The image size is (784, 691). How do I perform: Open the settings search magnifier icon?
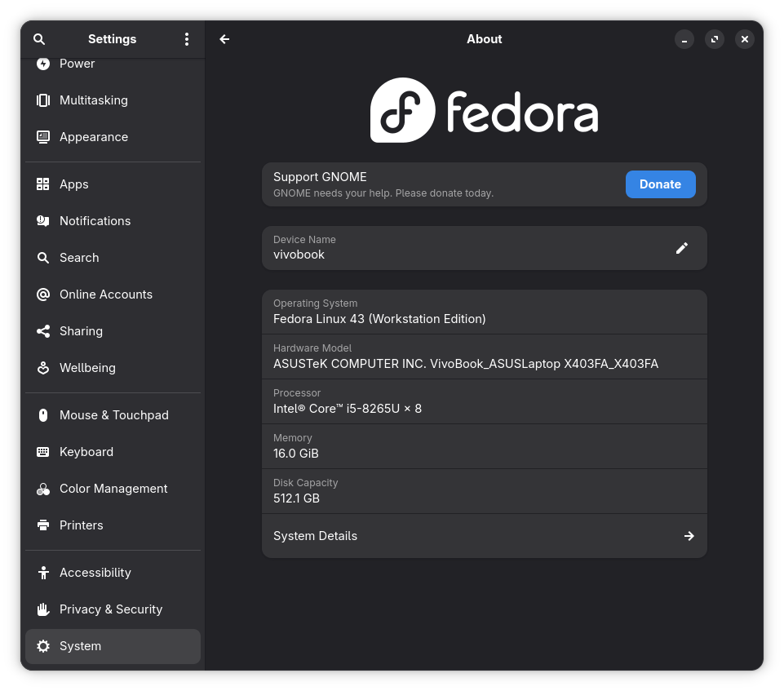[x=39, y=39]
